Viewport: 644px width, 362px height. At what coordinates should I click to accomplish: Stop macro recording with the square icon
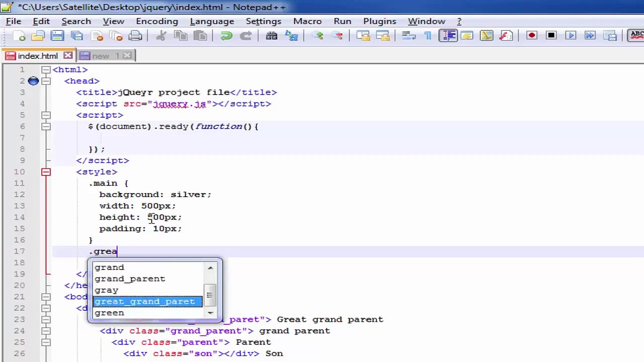551,36
